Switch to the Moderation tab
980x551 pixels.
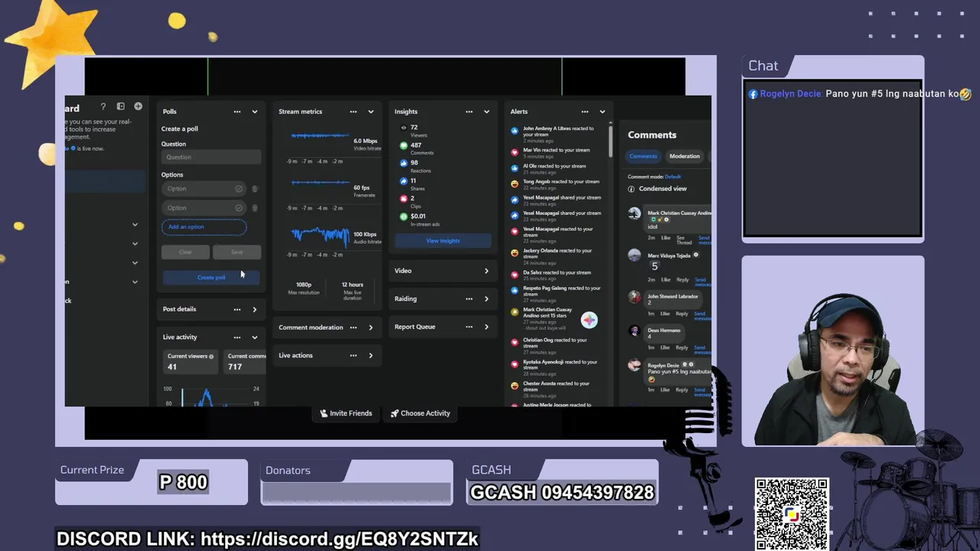tap(684, 156)
